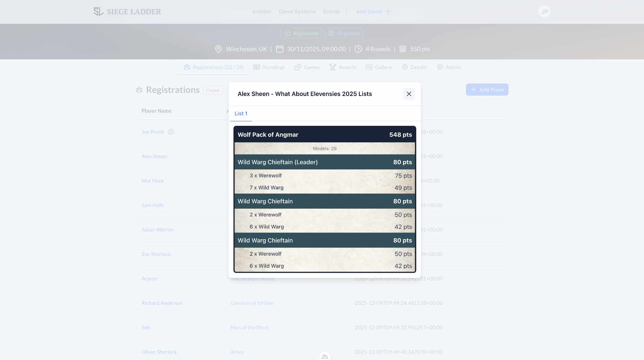644x360 pixels.
Task: Click the location pin icon near Winchester
Action: pos(218,49)
